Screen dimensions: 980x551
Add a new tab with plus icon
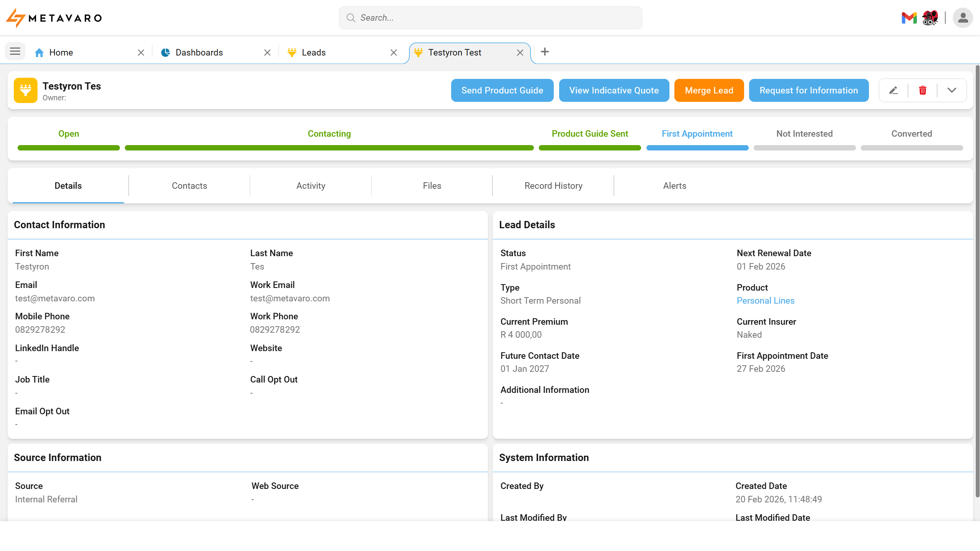tap(545, 52)
